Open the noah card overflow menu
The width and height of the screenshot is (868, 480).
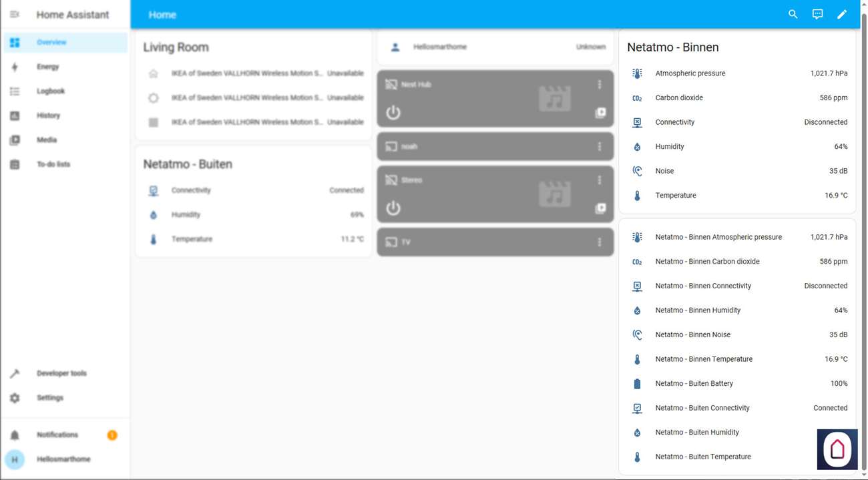tap(600, 146)
